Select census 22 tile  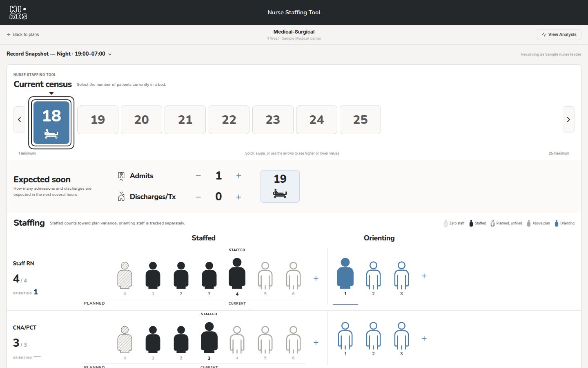(x=229, y=120)
